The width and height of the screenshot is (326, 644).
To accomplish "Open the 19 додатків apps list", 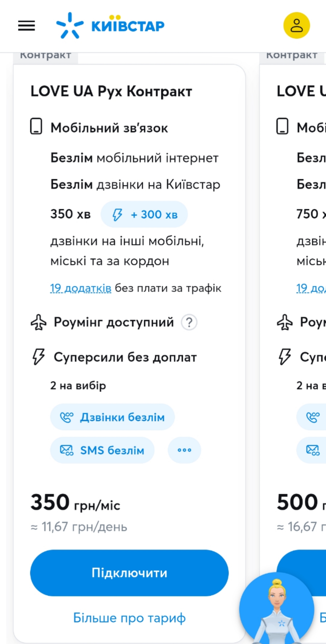I will click(x=81, y=288).
